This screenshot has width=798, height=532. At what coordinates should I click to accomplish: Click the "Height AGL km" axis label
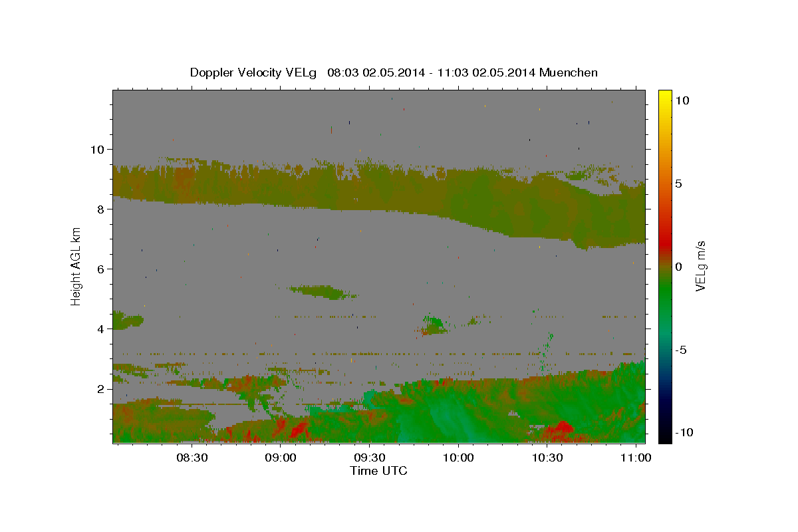pyautogui.click(x=76, y=266)
